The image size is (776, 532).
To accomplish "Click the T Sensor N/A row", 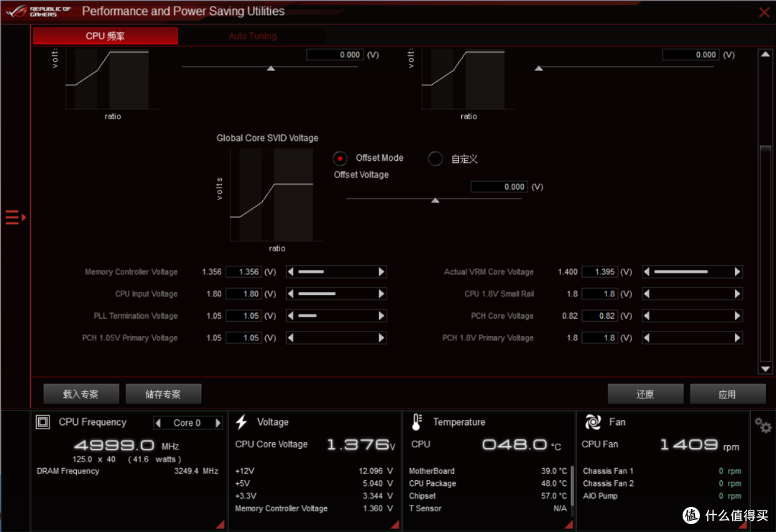I will point(488,508).
